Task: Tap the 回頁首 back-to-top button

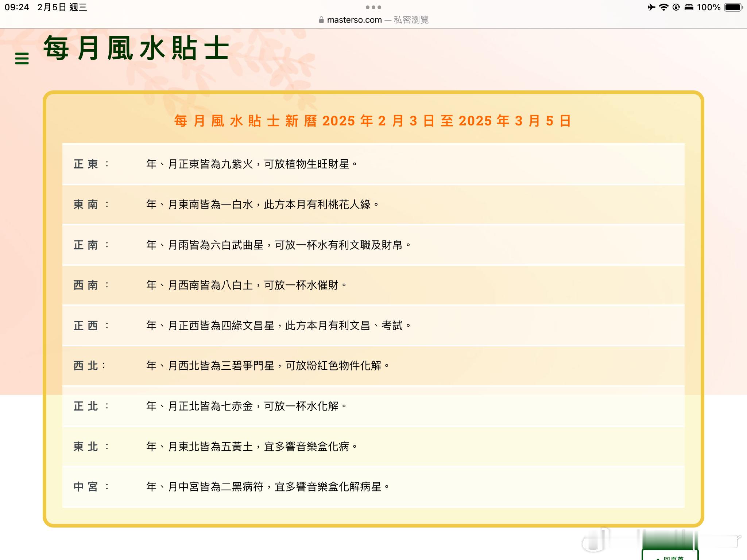Action: 670,555
